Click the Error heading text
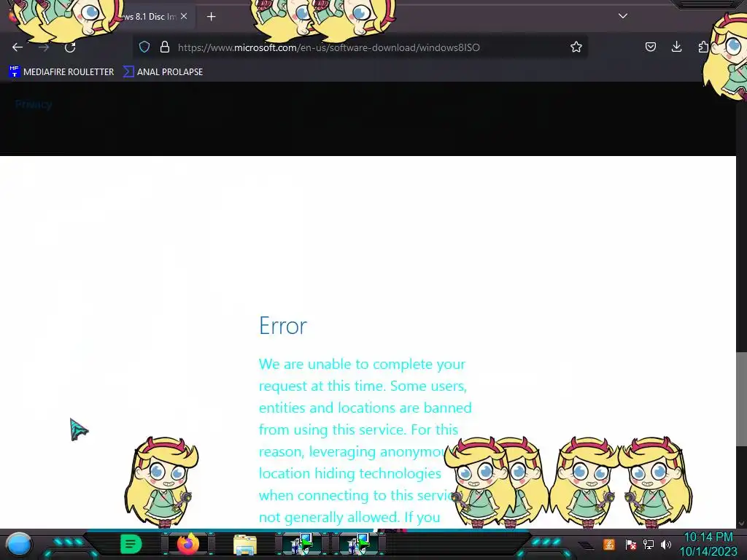The image size is (747, 560). tap(283, 326)
